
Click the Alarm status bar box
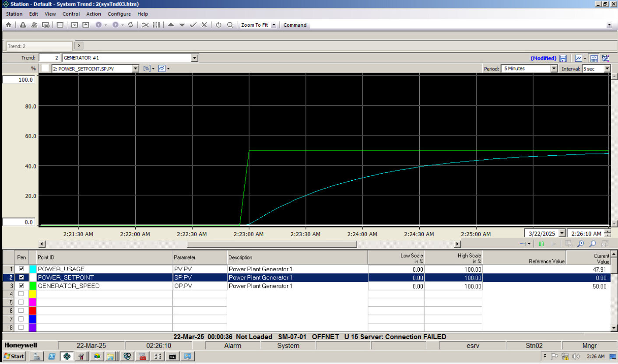(232, 346)
